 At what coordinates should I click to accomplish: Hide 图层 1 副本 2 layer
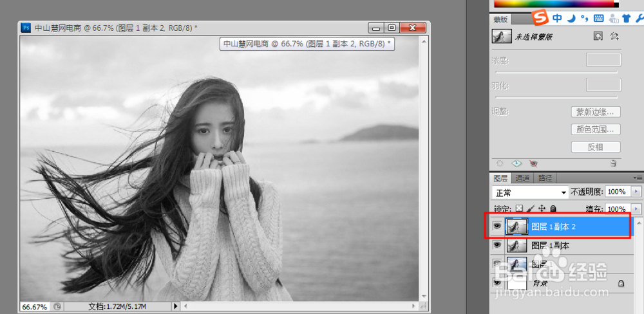tap(497, 226)
